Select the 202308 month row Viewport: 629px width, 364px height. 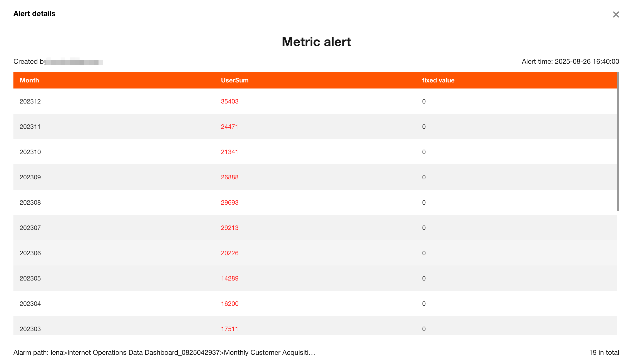pos(30,203)
